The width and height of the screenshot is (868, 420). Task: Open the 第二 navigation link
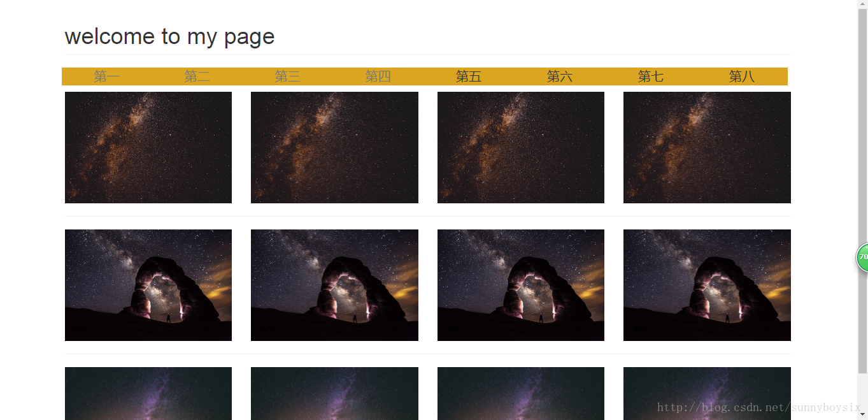click(197, 76)
